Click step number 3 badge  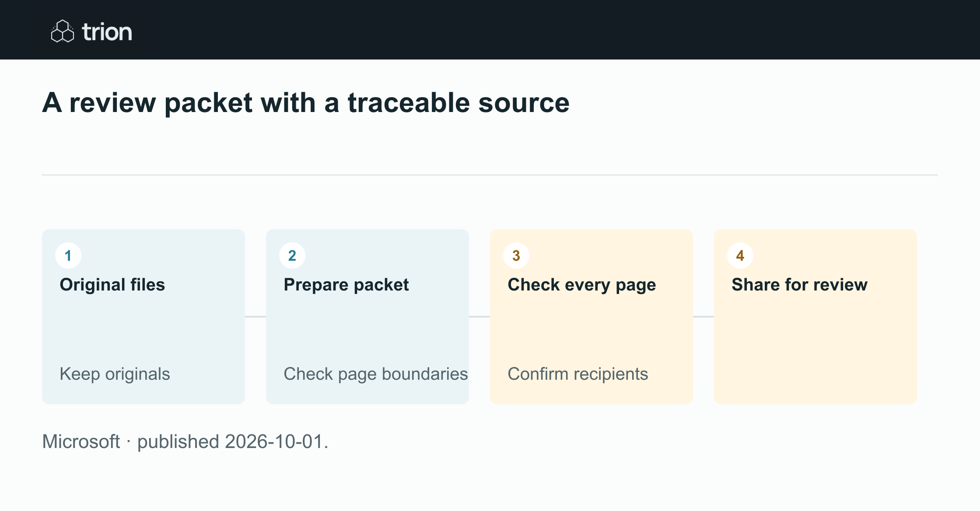(x=516, y=255)
